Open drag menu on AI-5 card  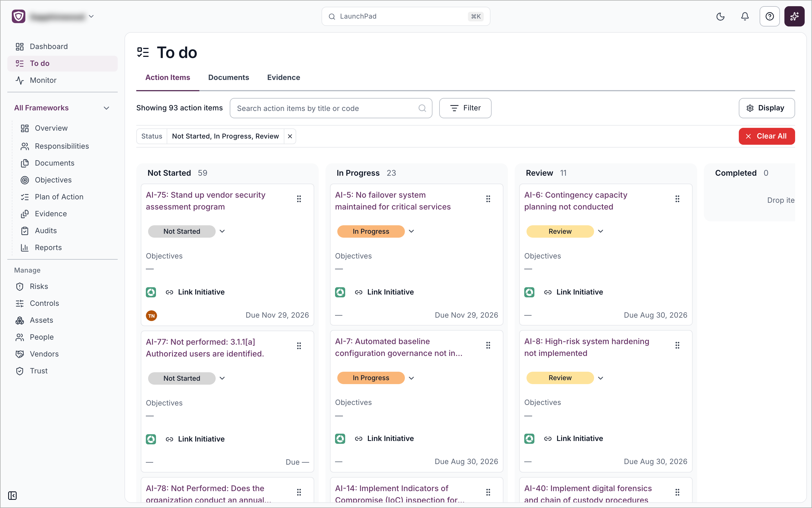click(488, 199)
